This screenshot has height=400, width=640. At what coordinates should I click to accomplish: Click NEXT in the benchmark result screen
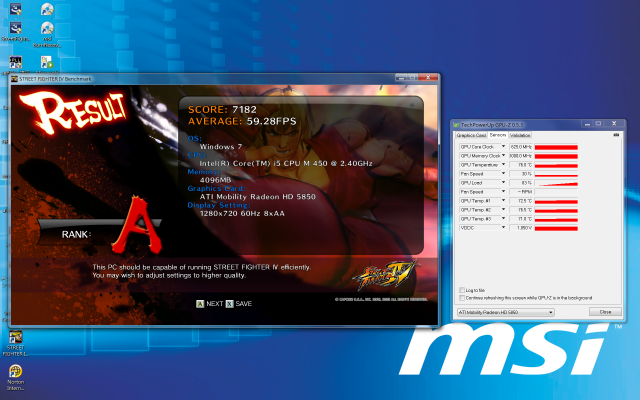coord(215,304)
